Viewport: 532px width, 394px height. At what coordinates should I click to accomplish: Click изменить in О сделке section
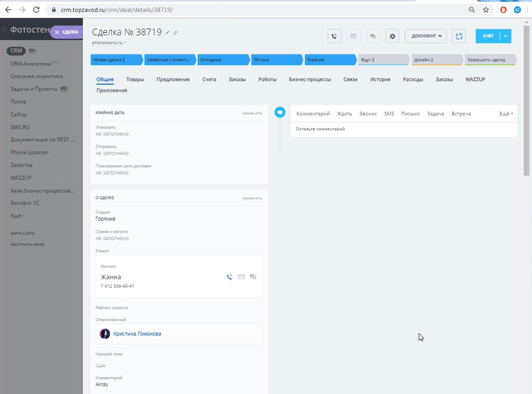click(252, 198)
